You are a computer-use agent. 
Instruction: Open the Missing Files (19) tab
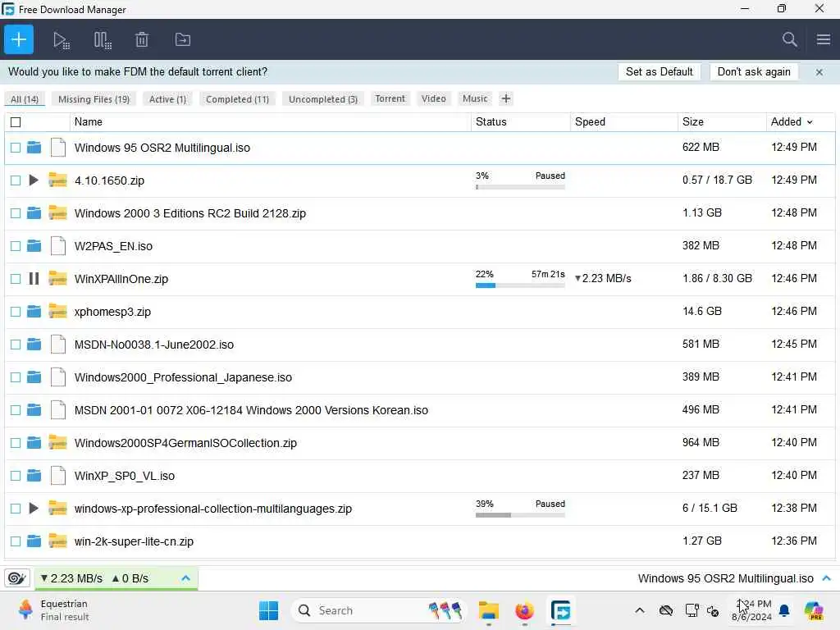point(94,99)
